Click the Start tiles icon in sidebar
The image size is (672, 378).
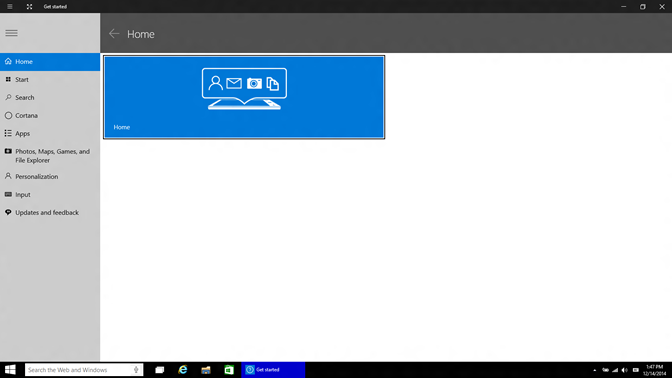tap(8, 79)
